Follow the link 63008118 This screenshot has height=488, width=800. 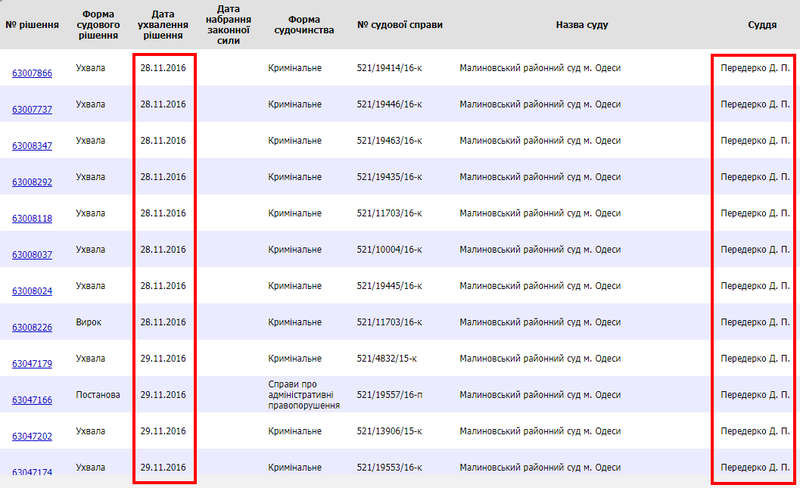point(32,218)
